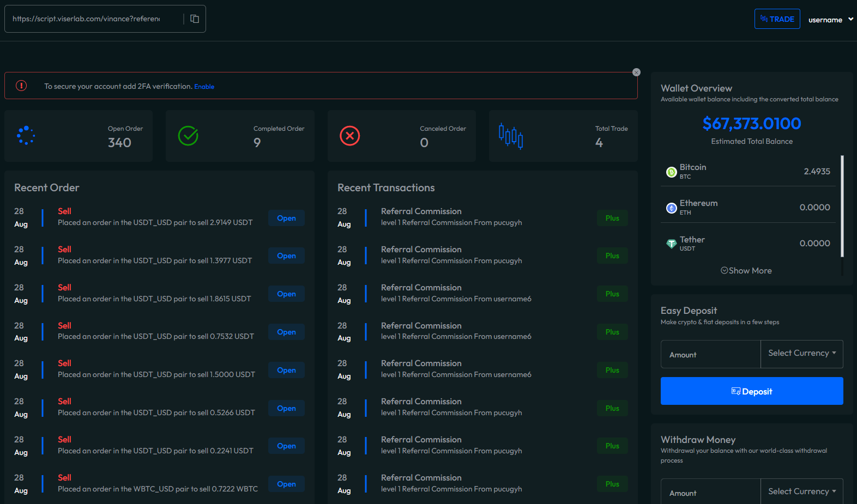Image resolution: width=857 pixels, height=504 pixels.
Task: Click the Easy Deposit Amount field
Action: [x=710, y=355]
